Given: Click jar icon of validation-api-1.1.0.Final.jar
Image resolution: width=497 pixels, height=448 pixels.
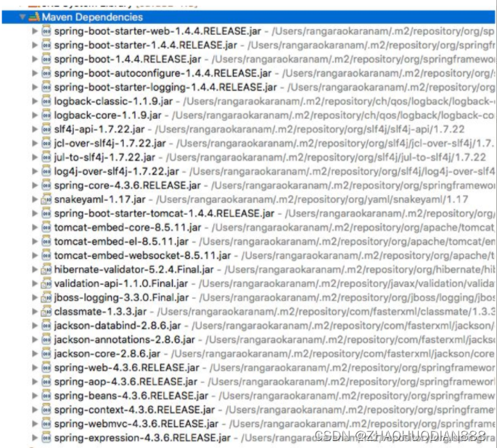Looking at the screenshot, I should click(x=46, y=283).
